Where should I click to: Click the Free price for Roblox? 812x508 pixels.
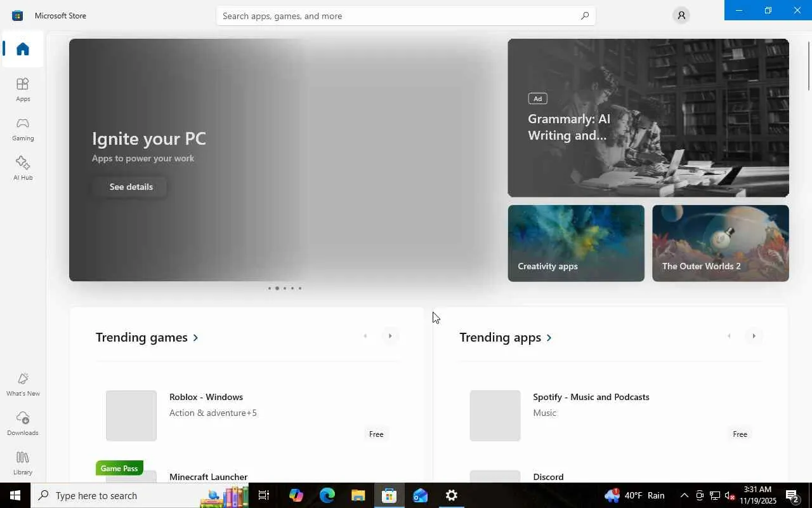(376, 434)
